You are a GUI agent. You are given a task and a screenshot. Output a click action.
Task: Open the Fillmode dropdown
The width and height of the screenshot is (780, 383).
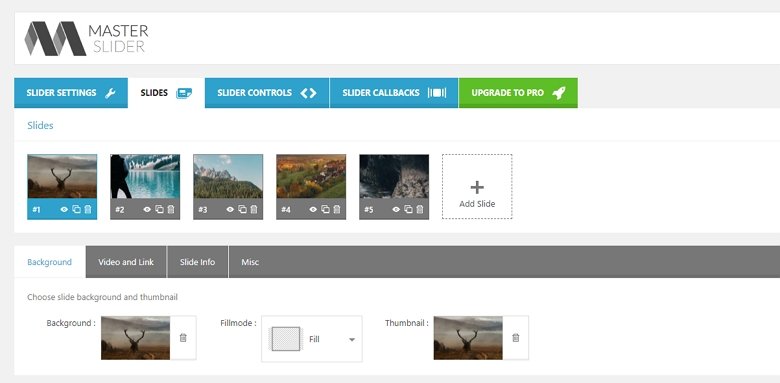click(x=312, y=339)
